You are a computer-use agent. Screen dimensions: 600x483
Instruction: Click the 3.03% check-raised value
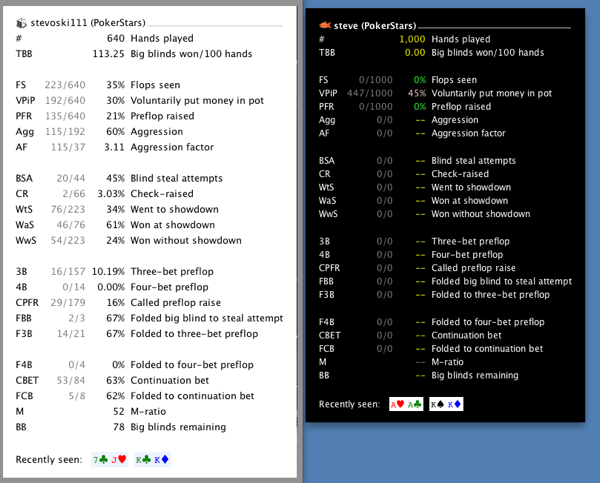[x=111, y=194]
